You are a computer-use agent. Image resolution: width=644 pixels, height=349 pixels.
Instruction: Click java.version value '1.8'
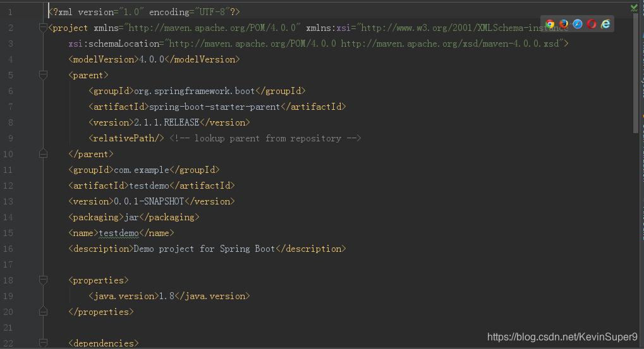pos(167,296)
